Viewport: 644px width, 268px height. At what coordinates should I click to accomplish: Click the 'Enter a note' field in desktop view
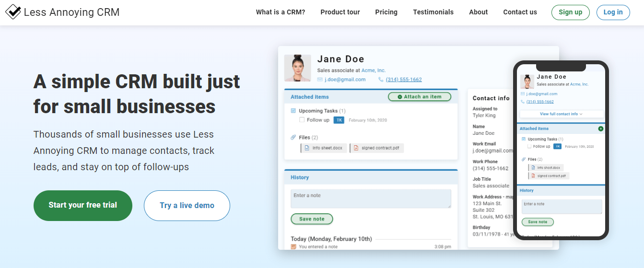click(x=371, y=199)
